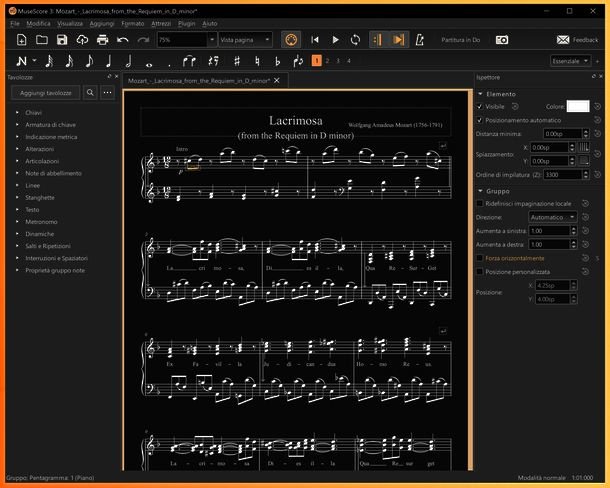Select the whole note duration
The width and height of the screenshot is (610, 488).
click(149, 64)
